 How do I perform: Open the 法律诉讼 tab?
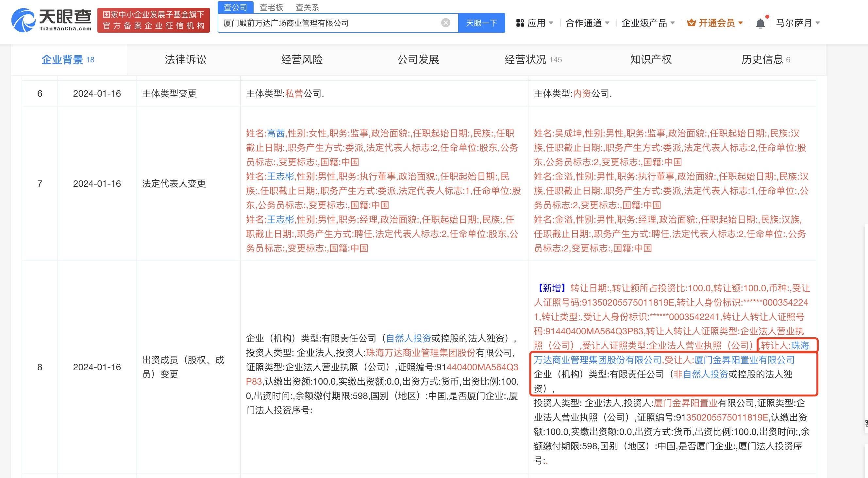click(185, 59)
